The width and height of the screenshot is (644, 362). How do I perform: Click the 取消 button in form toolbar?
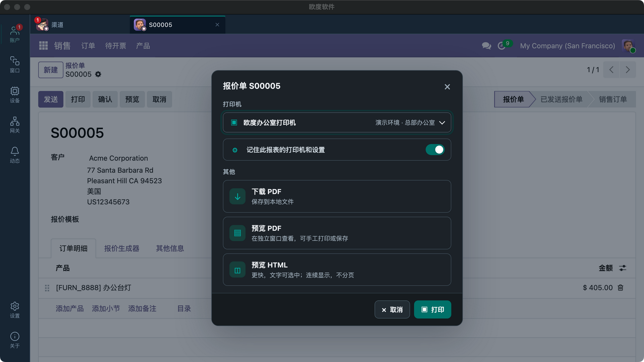tap(159, 99)
